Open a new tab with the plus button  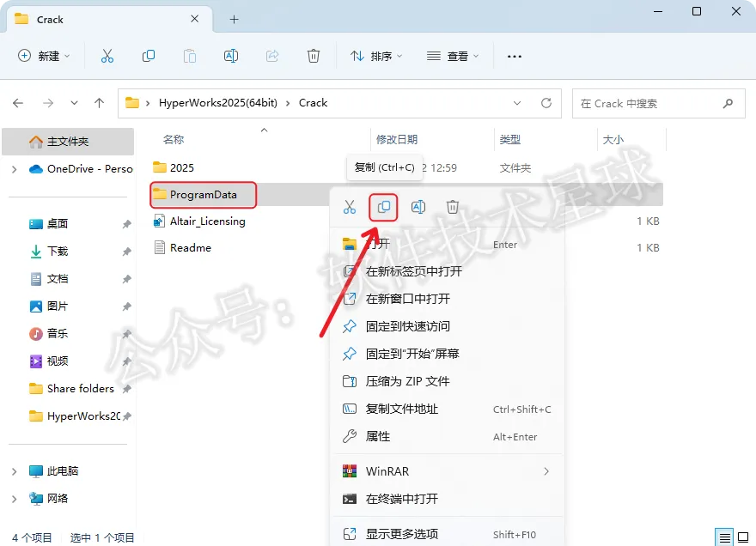(234, 19)
